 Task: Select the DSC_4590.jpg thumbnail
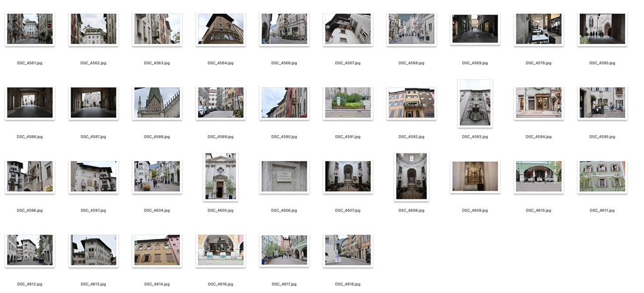pos(284,102)
